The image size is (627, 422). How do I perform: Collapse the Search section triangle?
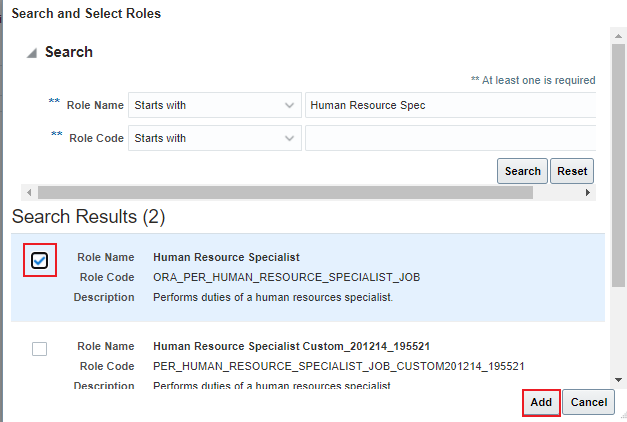(33, 53)
